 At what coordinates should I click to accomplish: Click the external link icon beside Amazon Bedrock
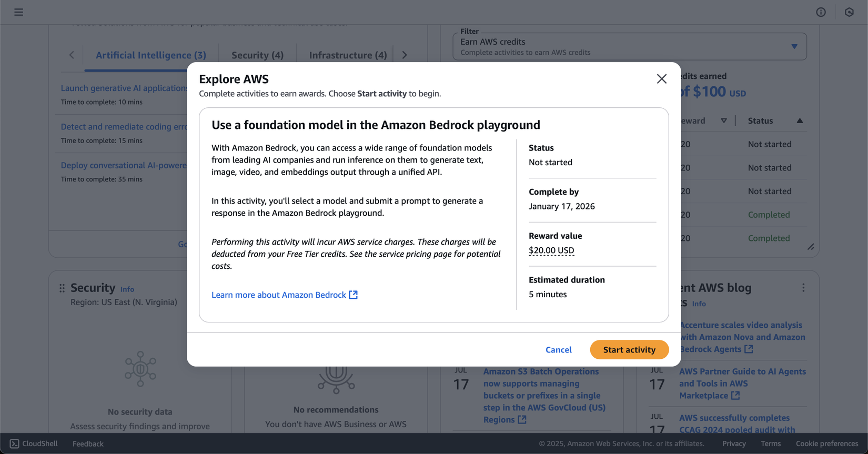pyautogui.click(x=354, y=295)
